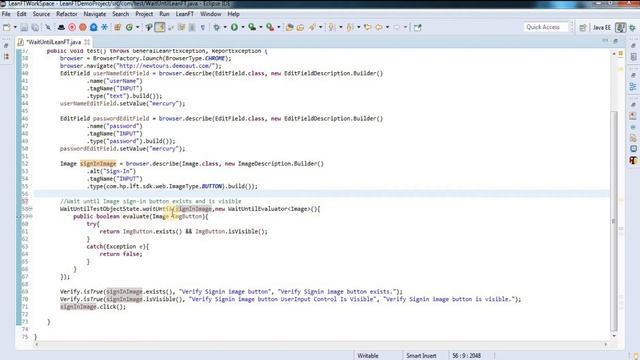This screenshot has height=360, width=640.
Task: Switch to the Java perspective icon
Action: pos(620,27)
